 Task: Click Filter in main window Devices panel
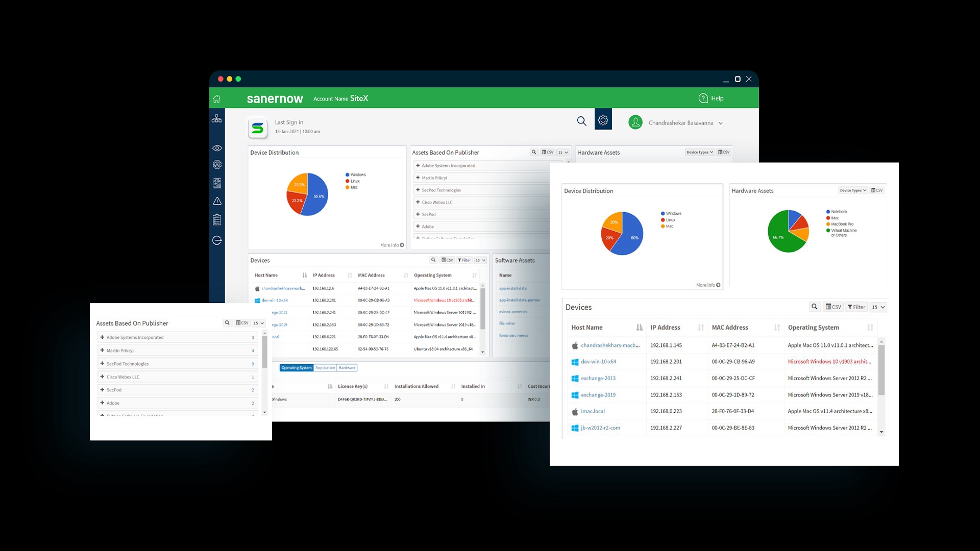tap(464, 260)
